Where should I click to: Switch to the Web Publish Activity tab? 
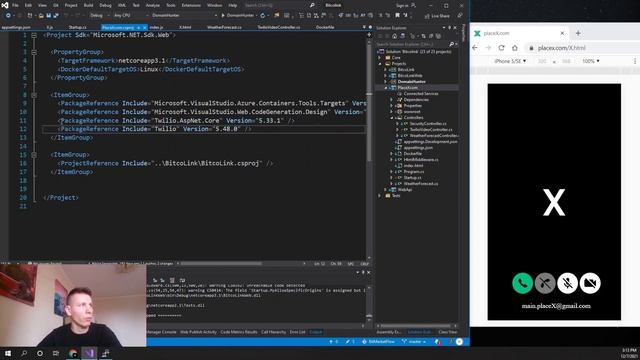coord(198,332)
